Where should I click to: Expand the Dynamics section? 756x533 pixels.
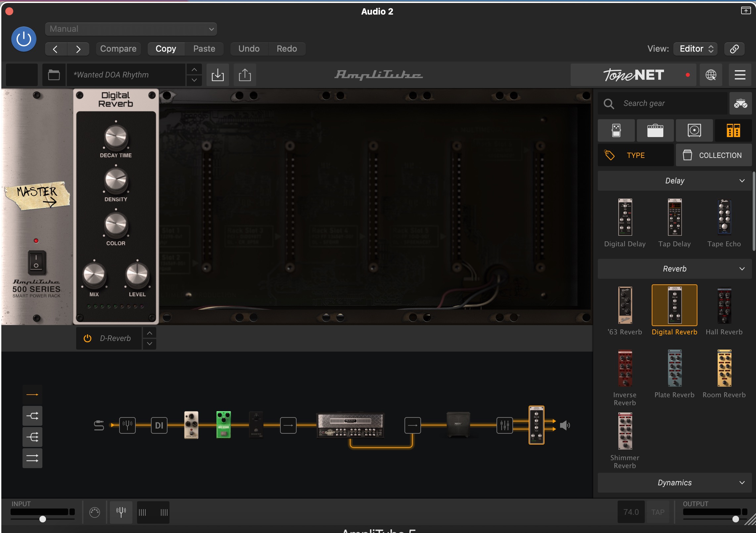point(675,483)
